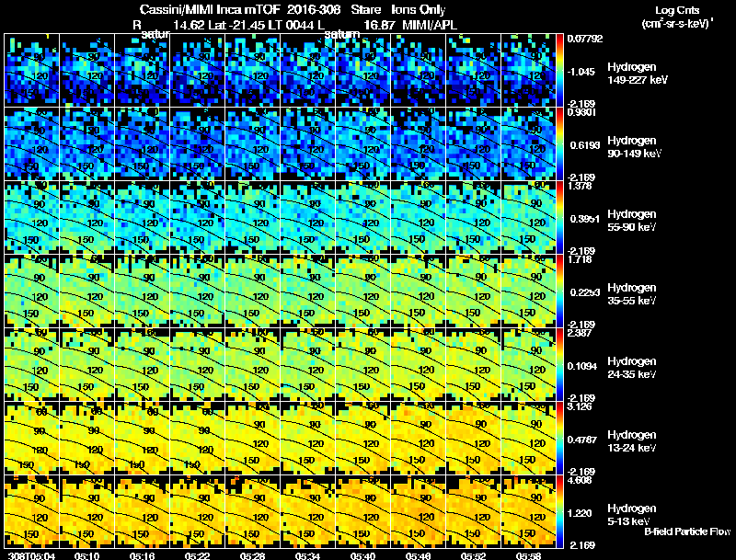
Task: Click the 308T05:04 time label
Action: (x=31, y=555)
